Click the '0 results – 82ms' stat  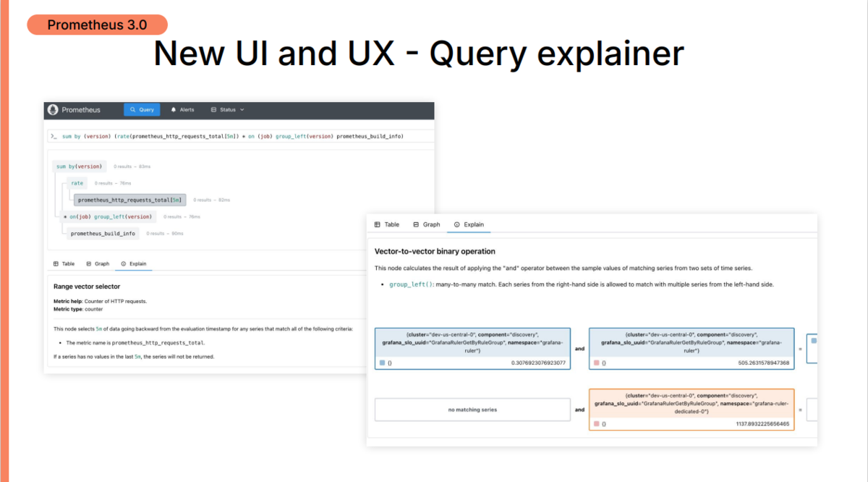[x=212, y=200]
